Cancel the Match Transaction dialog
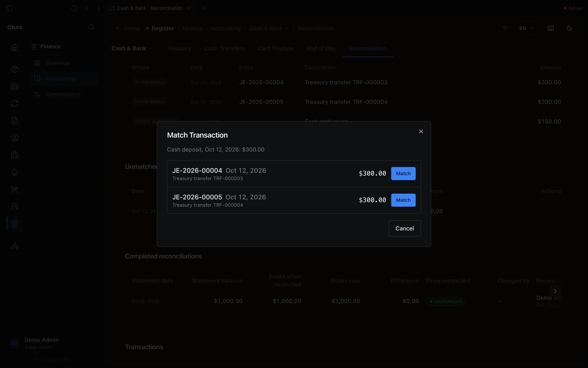 tap(404, 228)
